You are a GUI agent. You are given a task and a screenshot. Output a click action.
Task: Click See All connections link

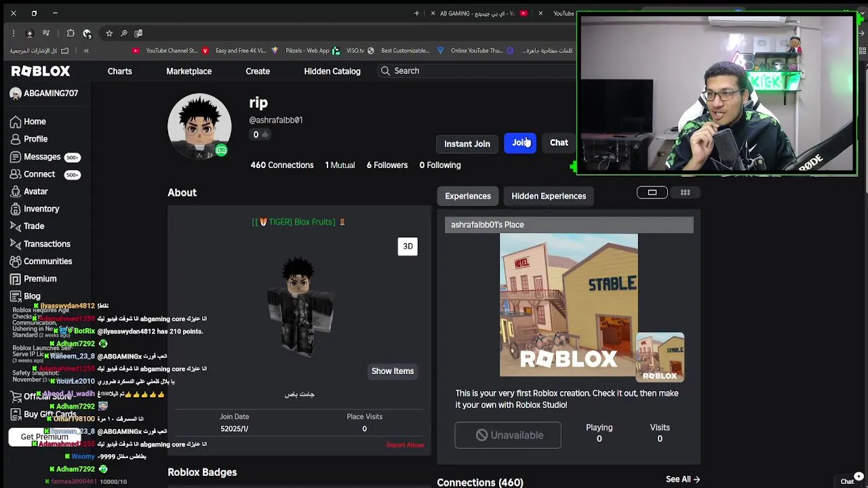click(682, 480)
